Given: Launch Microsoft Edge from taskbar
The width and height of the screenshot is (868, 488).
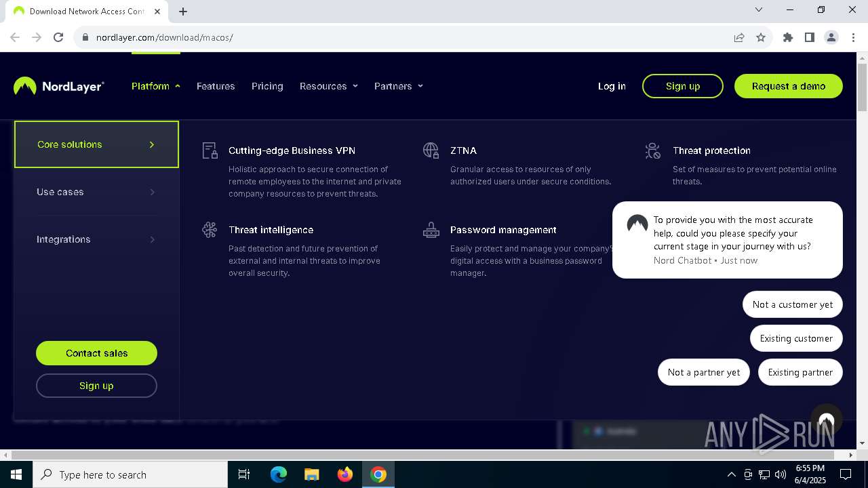Looking at the screenshot, I should (279, 474).
